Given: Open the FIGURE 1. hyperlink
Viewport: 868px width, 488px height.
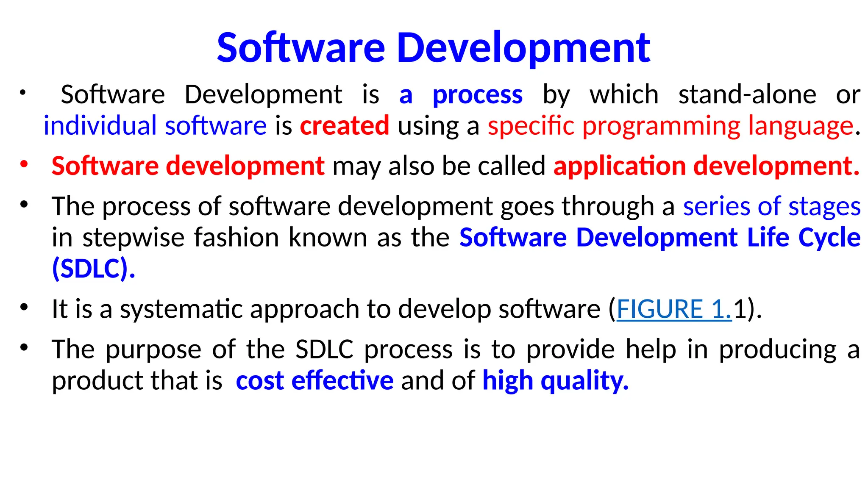Looking at the screenshot, I should click(x=674, y=309).
